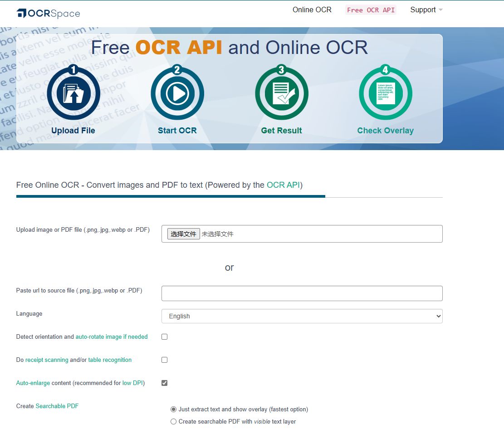Select 'Create searchable PDF with visible text layer'

point(174,422)
